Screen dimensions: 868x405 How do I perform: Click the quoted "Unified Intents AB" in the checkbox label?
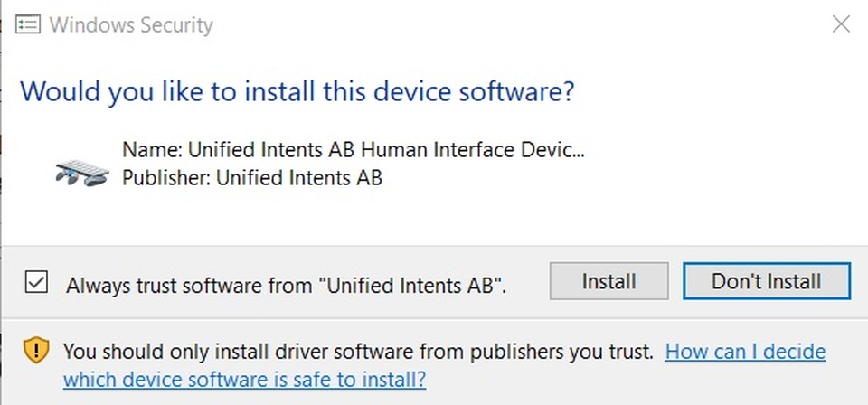coord(412,286)
